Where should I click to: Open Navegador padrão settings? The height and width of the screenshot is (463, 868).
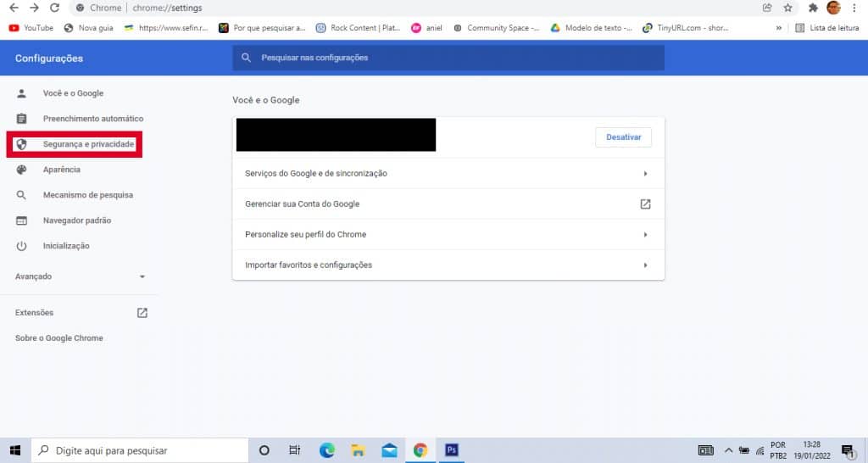coord(77,220)
